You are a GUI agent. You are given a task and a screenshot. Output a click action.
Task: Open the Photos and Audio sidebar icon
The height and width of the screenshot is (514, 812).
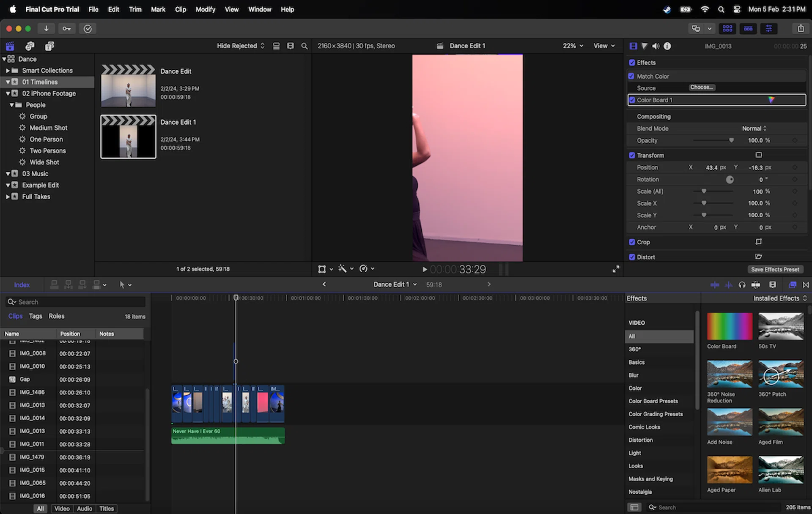[30, 46]
